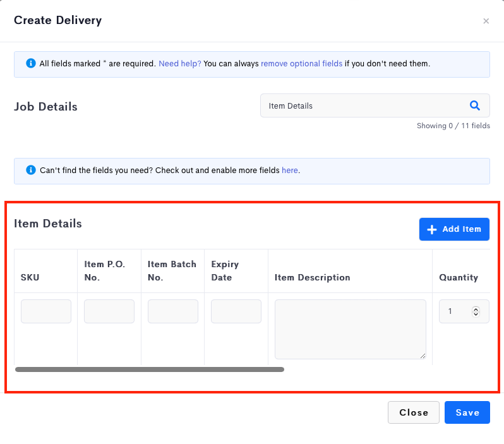Click the Save button
Screen dimensions: 504x444
tap(467, 412)
